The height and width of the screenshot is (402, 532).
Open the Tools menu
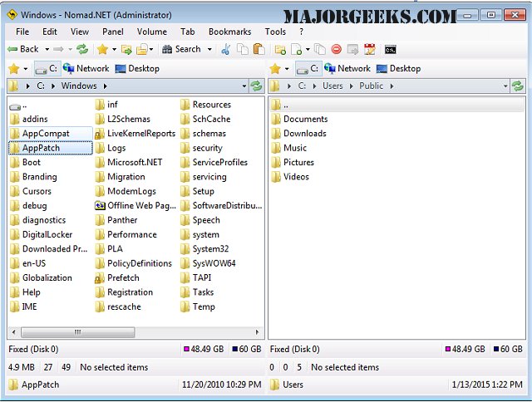click(x=275, y=32)
